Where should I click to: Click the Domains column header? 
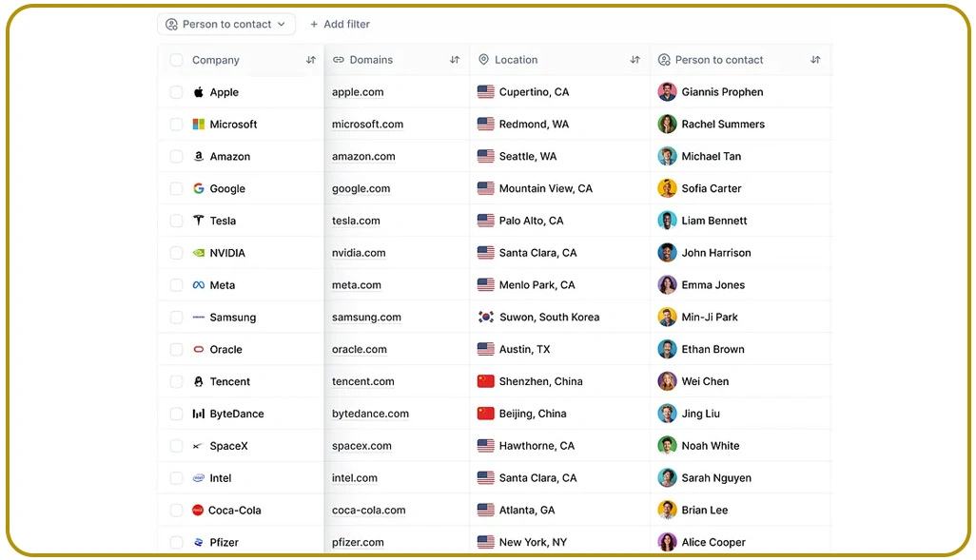click(x=371, y=60)
